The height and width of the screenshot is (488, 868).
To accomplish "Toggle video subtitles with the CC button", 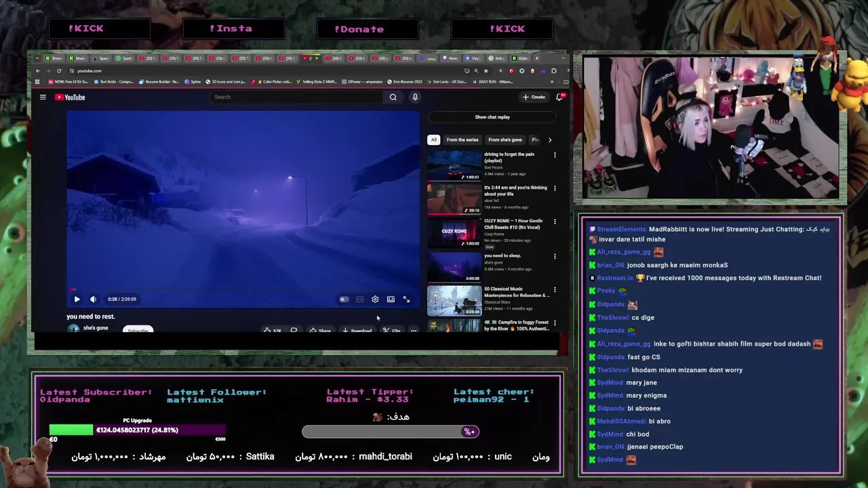I will (x=359, y=299).
